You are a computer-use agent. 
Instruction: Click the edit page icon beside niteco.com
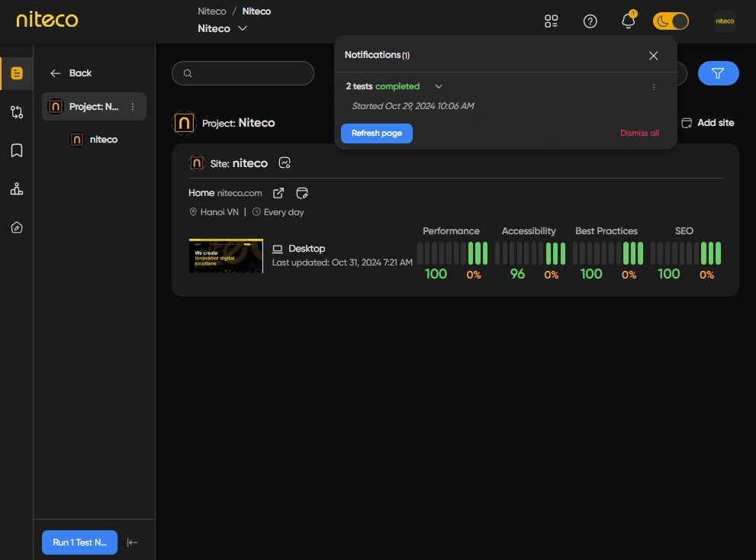click(x=302, y=193)
